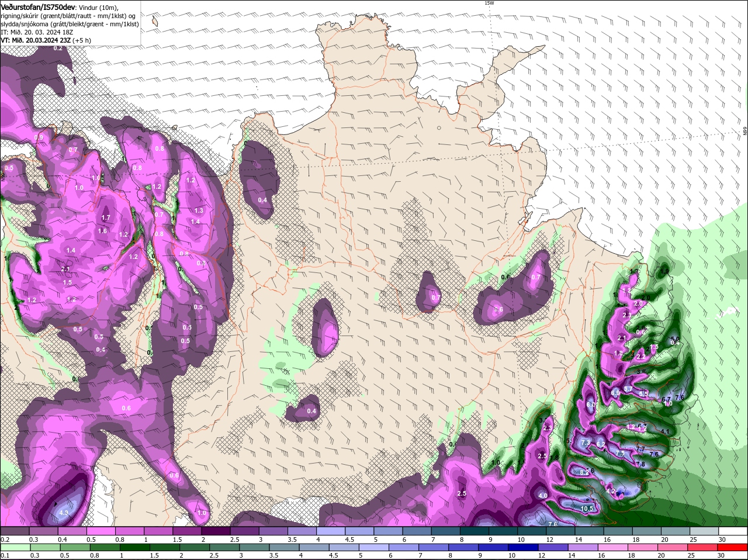The image size is (748, 560).
Task: Select snow legend swatch starting at 8
Action: point(476,531)
